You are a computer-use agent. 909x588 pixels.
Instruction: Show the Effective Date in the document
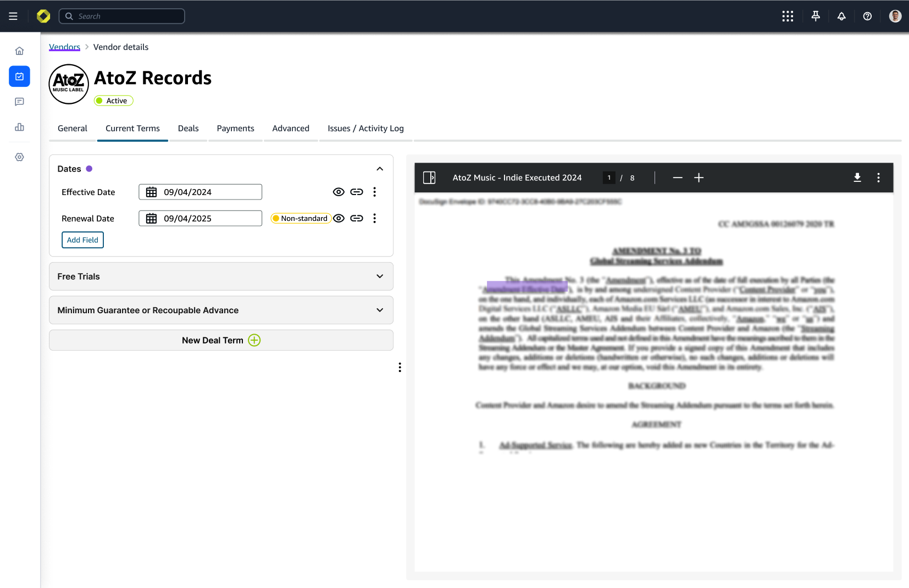pos(338,192)
